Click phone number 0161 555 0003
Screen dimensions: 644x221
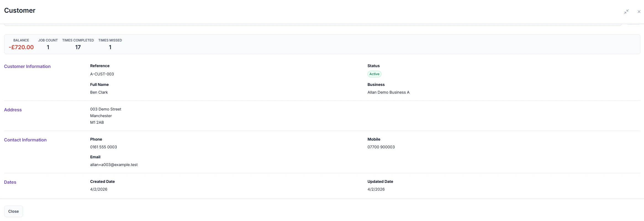103,147
